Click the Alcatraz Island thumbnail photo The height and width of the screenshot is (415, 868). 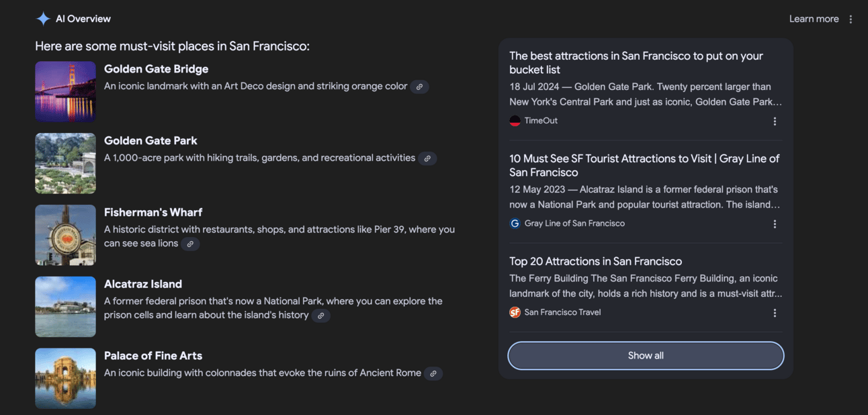click(x=65, y=306)
